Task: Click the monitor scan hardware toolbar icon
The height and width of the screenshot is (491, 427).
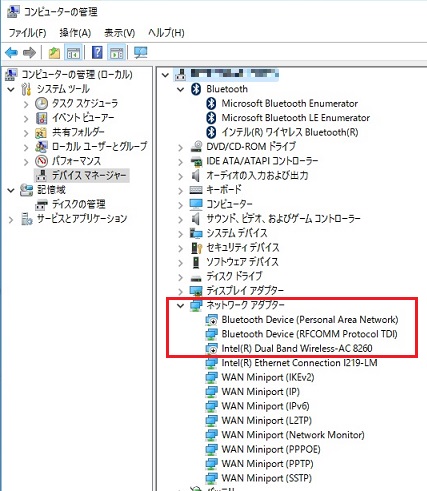Action: [140, 53]
